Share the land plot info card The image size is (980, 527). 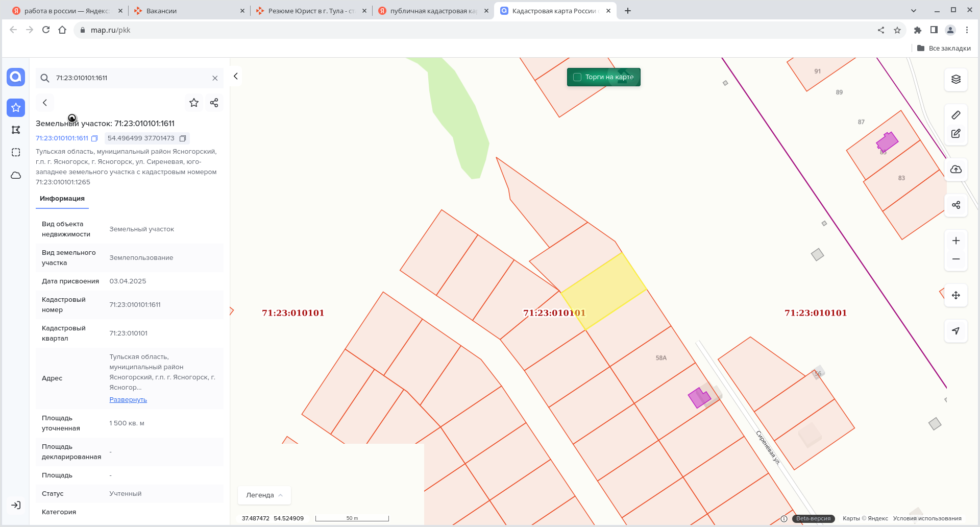coord(214,103)
